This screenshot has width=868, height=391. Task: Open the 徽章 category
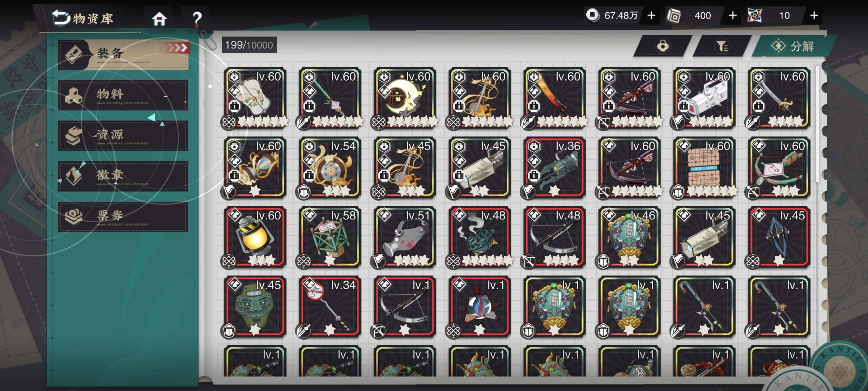[123, 176]
